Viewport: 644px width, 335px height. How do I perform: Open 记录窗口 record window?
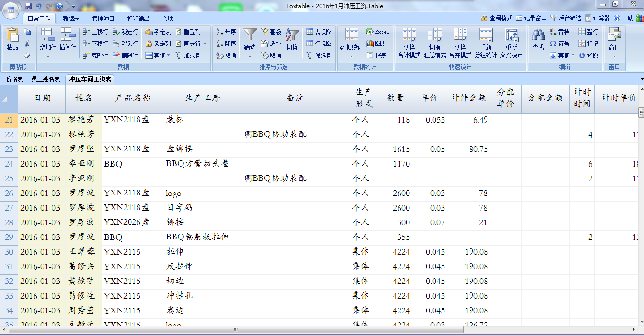[x=531, y=18]
